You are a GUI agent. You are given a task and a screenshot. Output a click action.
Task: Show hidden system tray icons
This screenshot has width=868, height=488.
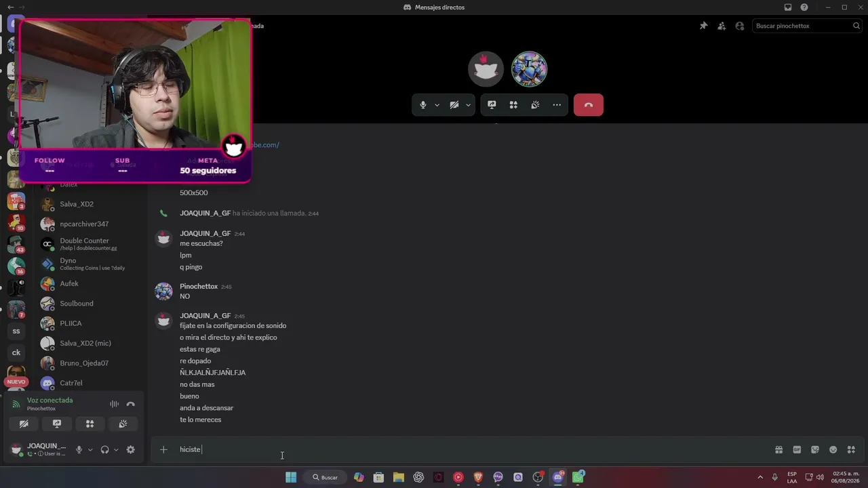point(760,477)
